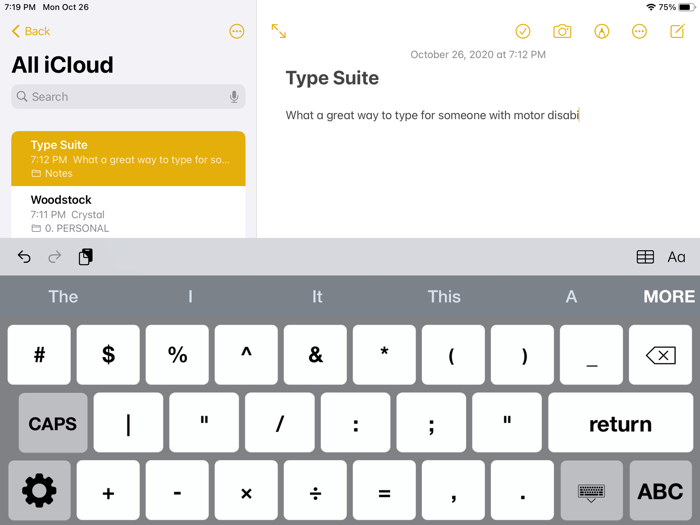Switch to letters with the ABC key
This screenshot has height=525, width=700.
(661, 491)
